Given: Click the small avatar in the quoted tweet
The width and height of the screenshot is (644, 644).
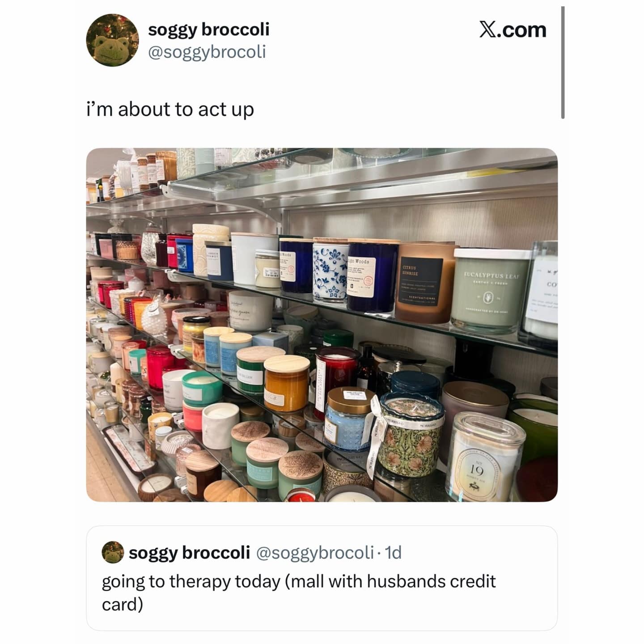Looking at the screenshot, I should click(x=113, y=552).
